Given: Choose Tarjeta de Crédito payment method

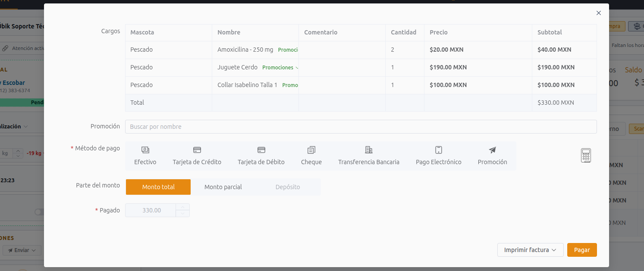Looking at the screenshot, I should (197, 156).
